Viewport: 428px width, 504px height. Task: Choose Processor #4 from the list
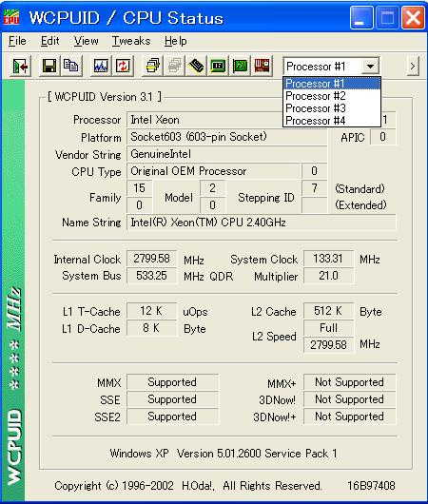click(x=332, y=121)
